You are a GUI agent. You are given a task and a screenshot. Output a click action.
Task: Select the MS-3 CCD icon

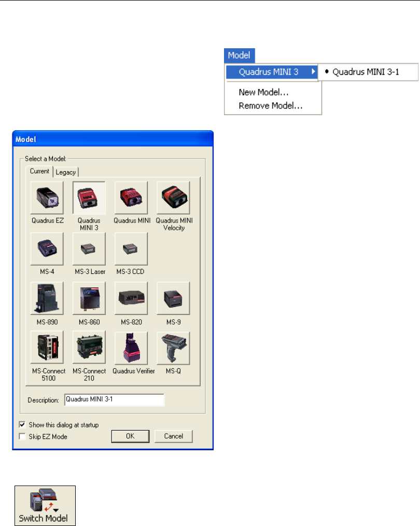131,249
